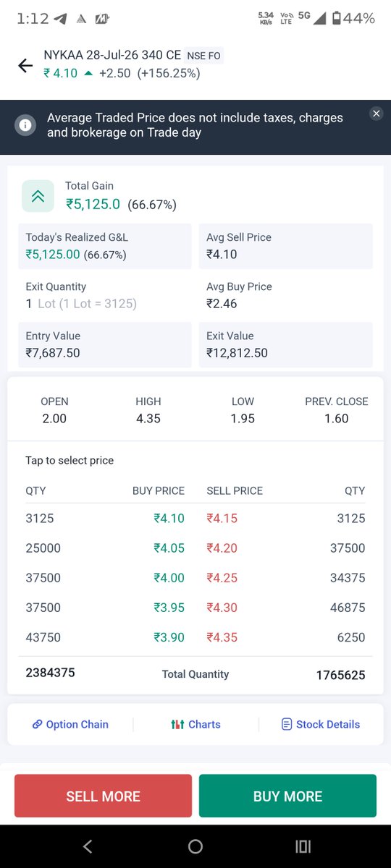The height and width of the screenshot is (868, 391).
Task: Tap the Android back navigation icon
Action: 88,846
